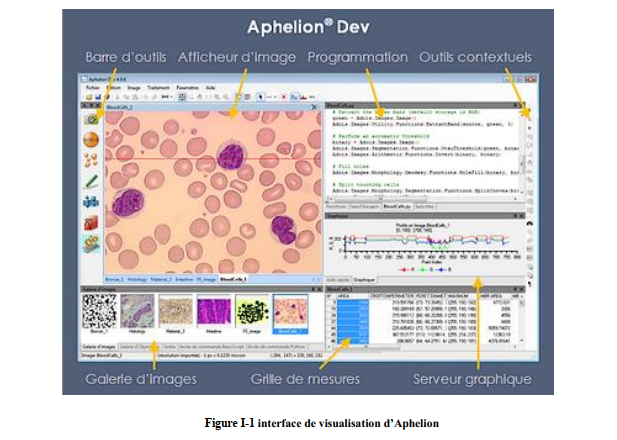Select the green pencil tool in sidebar
The width and height of the screenshot is (617, 440).
click(x=91, y=181)
